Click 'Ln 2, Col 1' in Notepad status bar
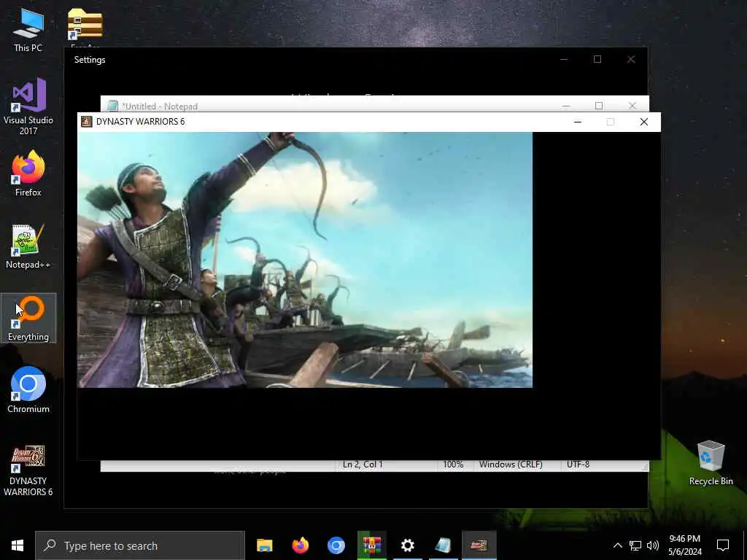This screenshot has width=747, height=560. tap(363, 464)
